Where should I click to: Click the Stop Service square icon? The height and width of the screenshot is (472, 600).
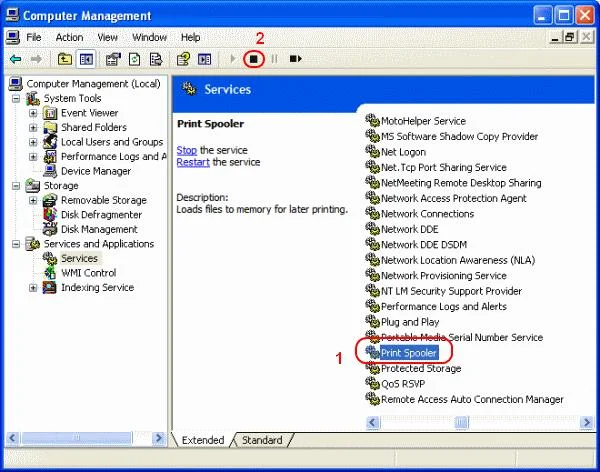pos(254,59)
